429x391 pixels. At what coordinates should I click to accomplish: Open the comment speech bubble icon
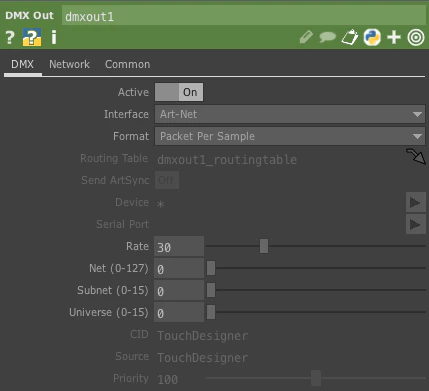(x=327, y=37)
